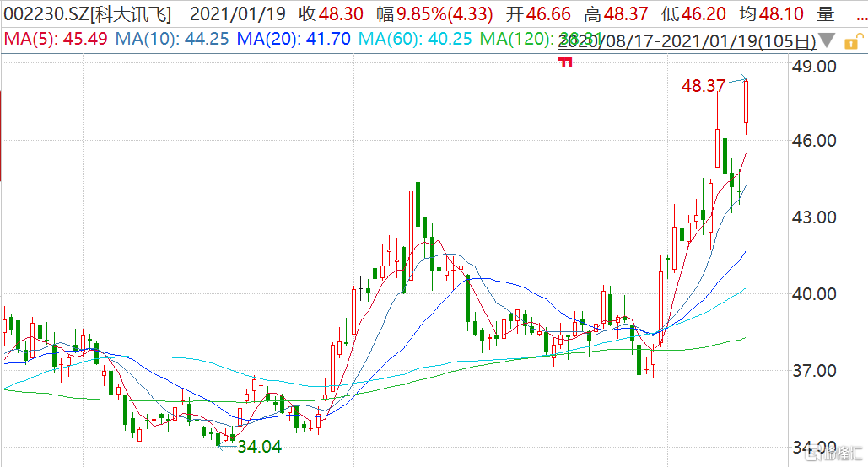The height and width of the screenshot is (467, 868).
Task: Click the 48.37 high marker on chart
Action: tap(703, 86)
